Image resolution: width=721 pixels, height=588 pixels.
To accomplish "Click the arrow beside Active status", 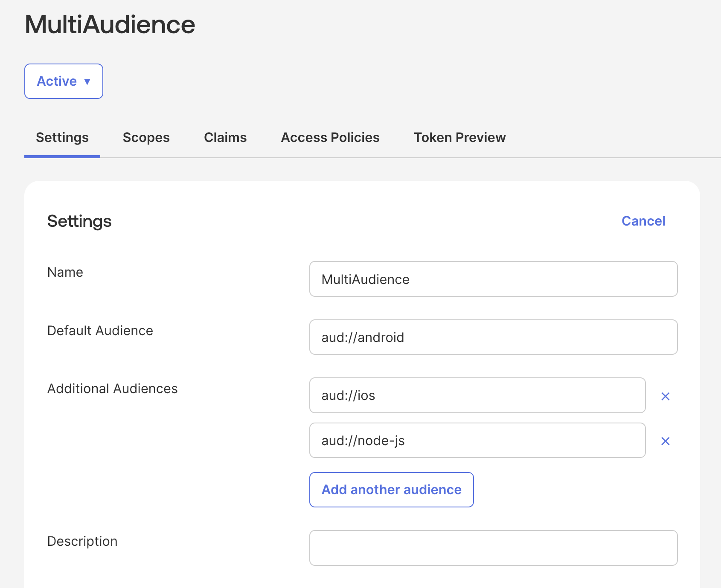I will 87,81.
